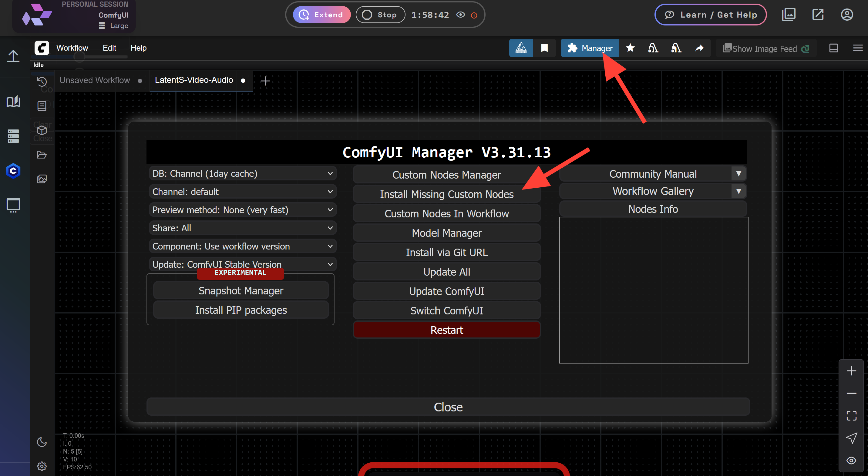Expand the Community Manual arrow menu

point(738,174)
